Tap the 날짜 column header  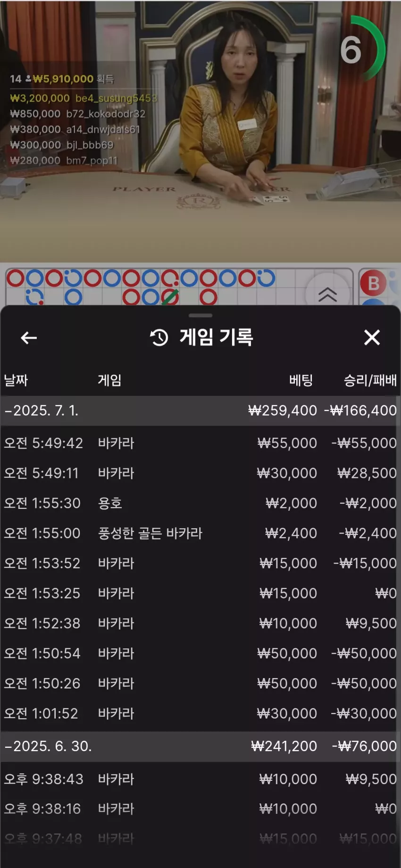[x=16, y=380]
